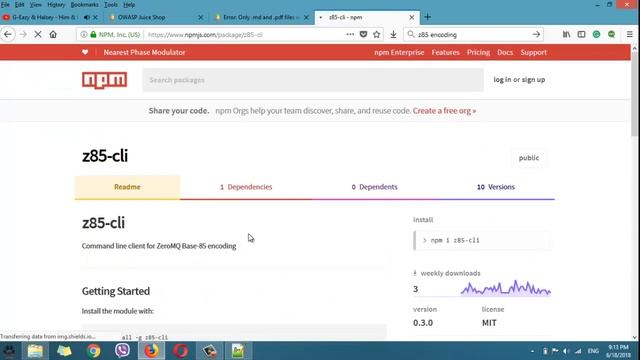
Task: Open the Library icon in toolbar
Action: tap(567, 35)
